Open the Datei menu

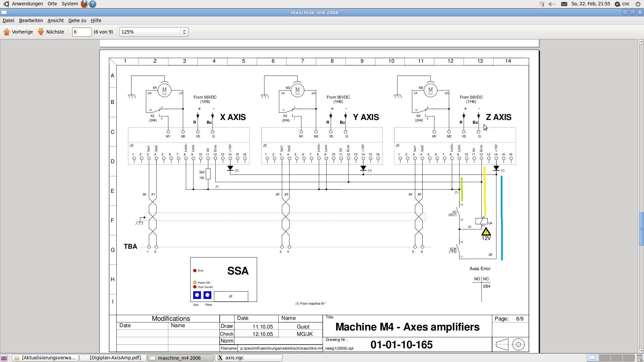click(x=8, y=20)
